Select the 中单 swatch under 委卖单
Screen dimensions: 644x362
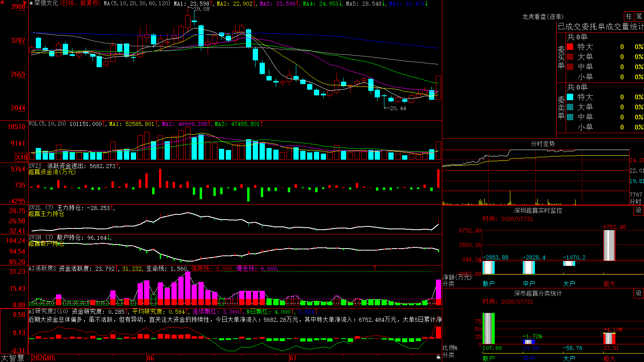[x=570, y=117]
